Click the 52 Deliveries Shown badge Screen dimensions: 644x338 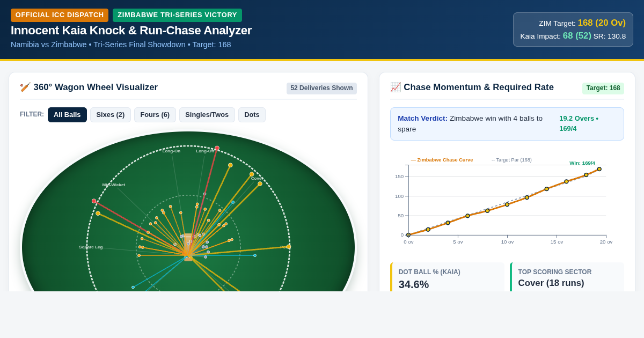pyautogui.click(x=321, y=89)
